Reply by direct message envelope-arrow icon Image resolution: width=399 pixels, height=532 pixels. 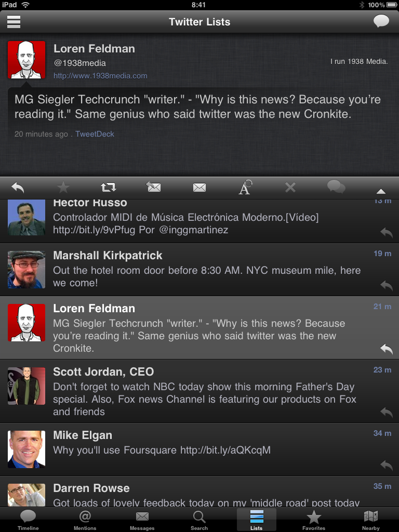point(154,187)
